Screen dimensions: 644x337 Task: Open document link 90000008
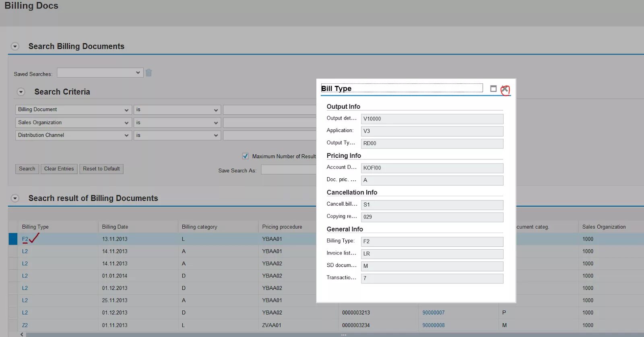(433, 325)
